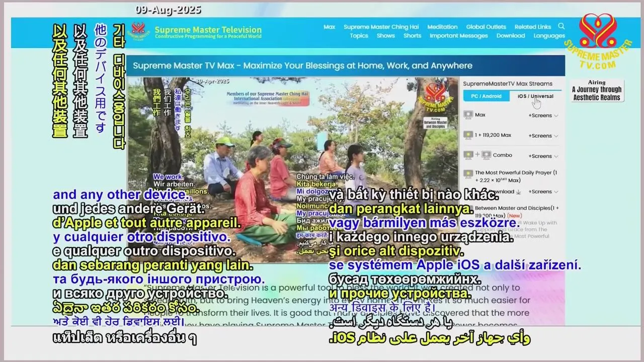Open the search magnifier icon in header
Image resolution: width=644 pixels, height=362 pixels.
(561, 26)
